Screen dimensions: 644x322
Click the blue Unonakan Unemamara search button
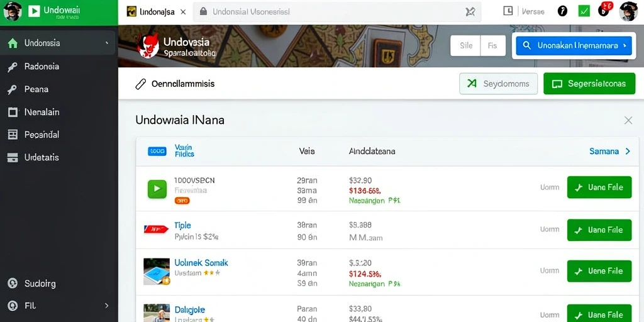click(574, 45)
